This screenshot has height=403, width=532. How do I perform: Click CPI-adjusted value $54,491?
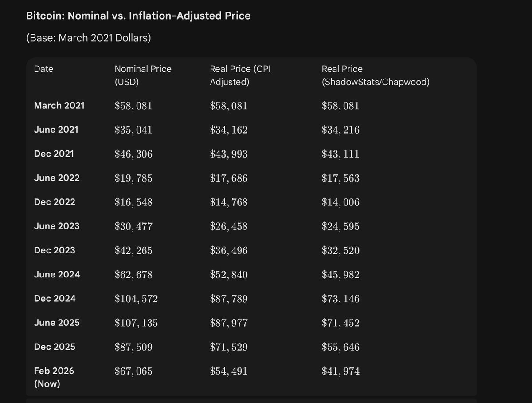click(229, 371)
